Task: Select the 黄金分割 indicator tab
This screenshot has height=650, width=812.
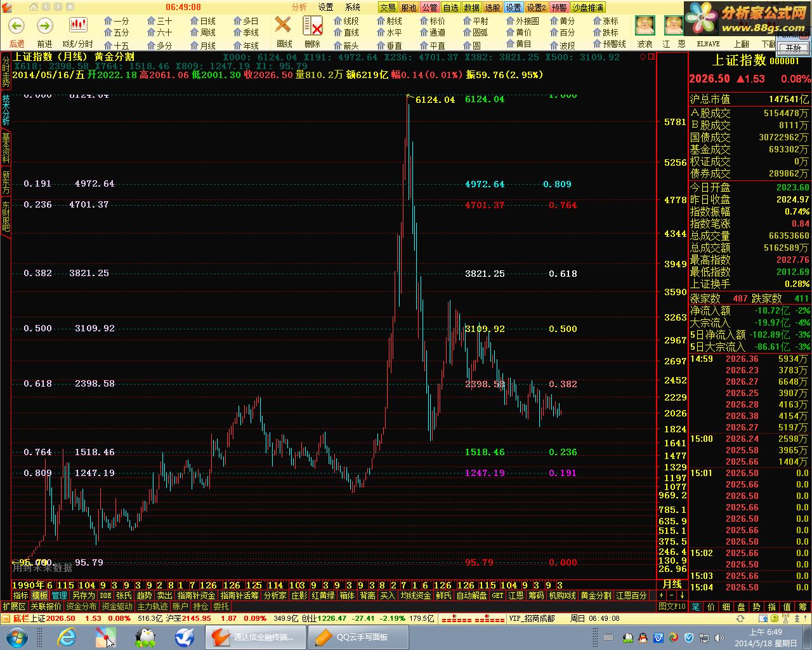Action: point(596,595)
